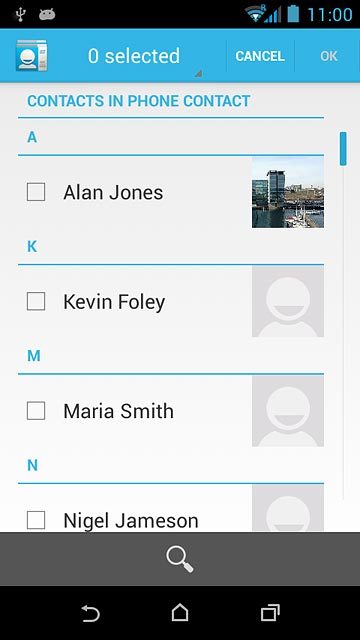Viewport: 360px width, 640px height.
Task: Tap the Android back navigation icon
Action: (90, 613)
